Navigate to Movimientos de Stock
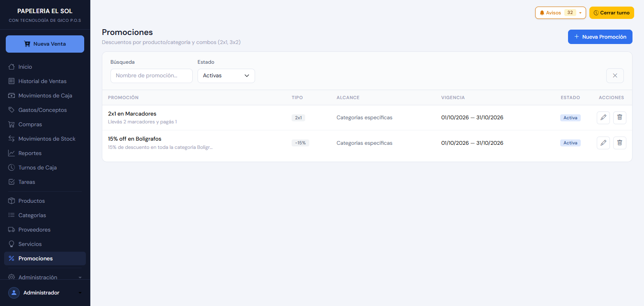Image resolution: width=644 pixels, height=306 pixels. click(x=45, y=139)
